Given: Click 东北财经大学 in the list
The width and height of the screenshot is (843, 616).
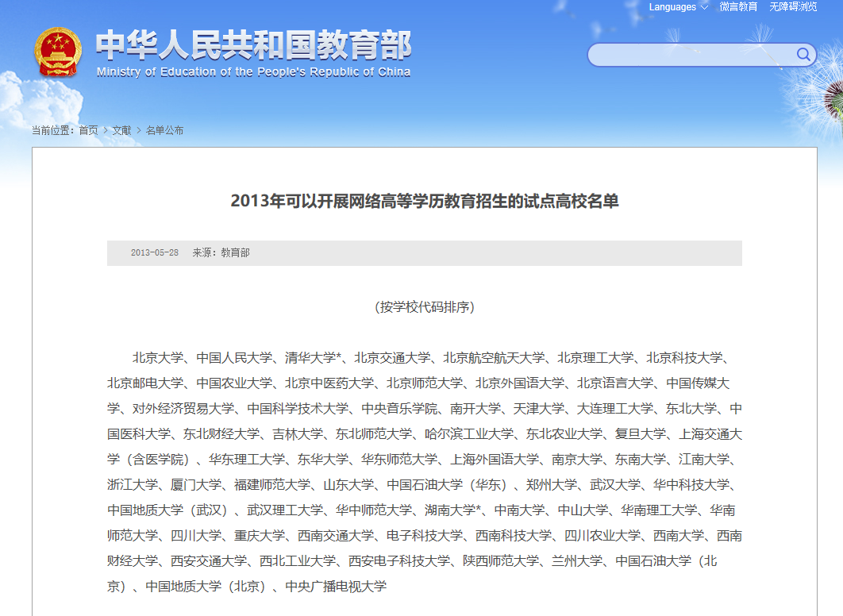Looking at the screenshot, I should [221, 433].
